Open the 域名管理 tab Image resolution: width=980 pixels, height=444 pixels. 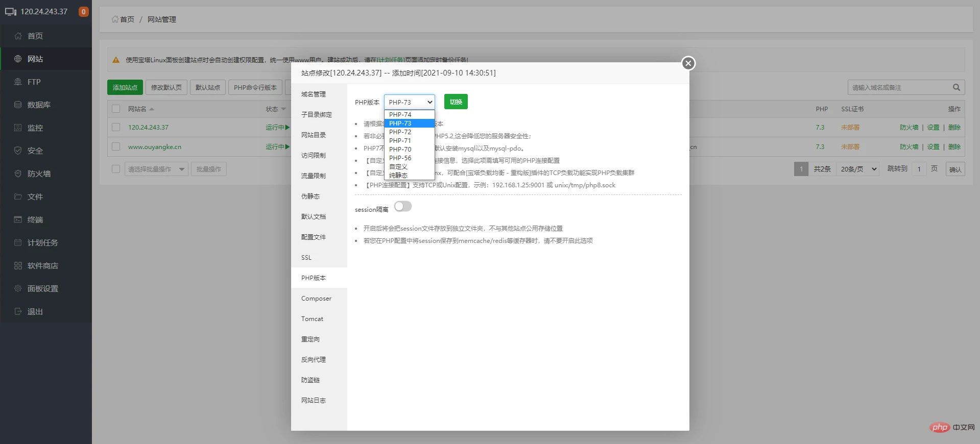319,94
